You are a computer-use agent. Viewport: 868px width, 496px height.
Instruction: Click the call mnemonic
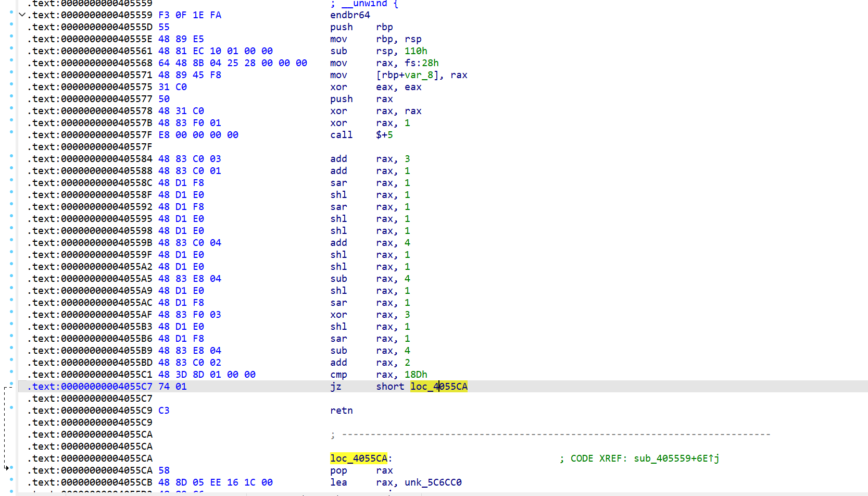coord(342,134)
